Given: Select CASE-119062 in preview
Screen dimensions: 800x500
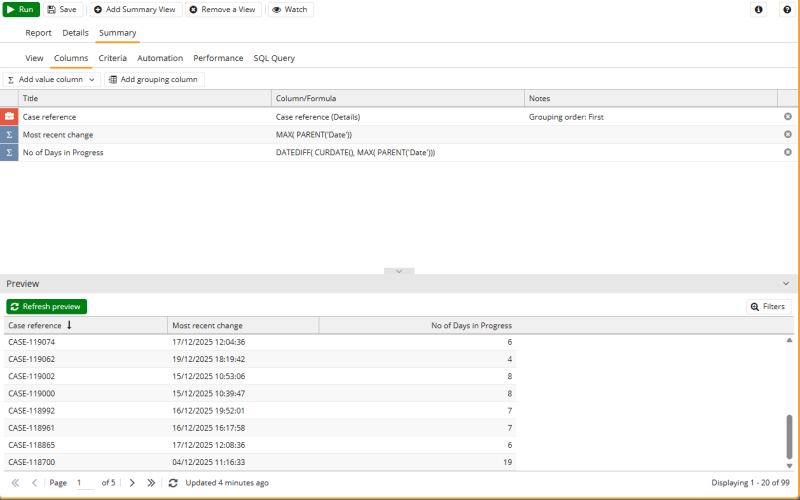Looking at the screenshot, I should pos(32,359).
